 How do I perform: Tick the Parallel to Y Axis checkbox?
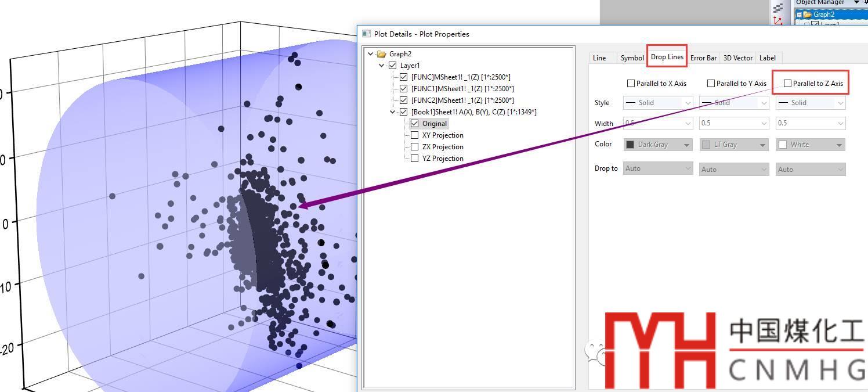click(711, 84)
